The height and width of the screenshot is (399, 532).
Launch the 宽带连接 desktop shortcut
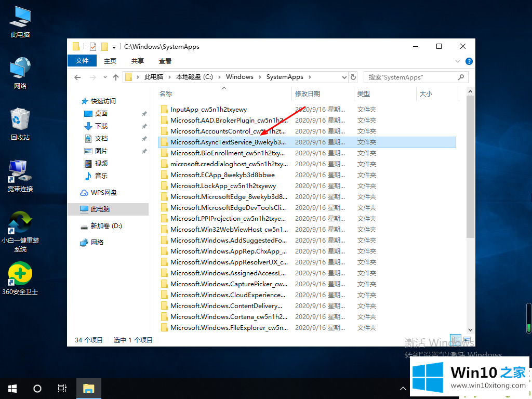20,176
